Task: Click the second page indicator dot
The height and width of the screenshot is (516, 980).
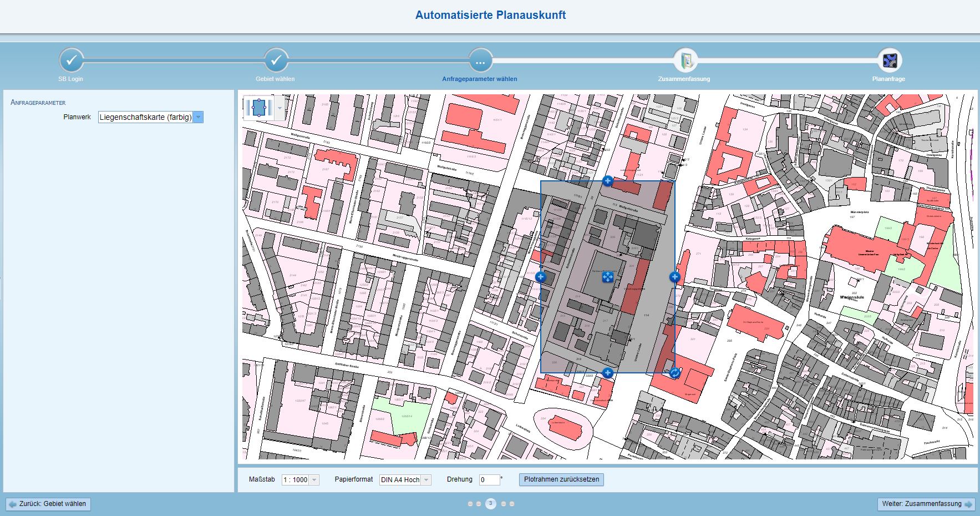Action: 479,504
